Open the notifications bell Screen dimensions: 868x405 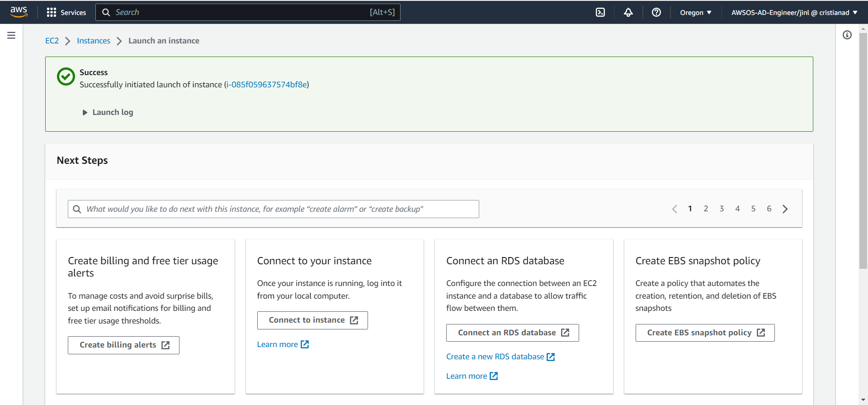[628, 12]
